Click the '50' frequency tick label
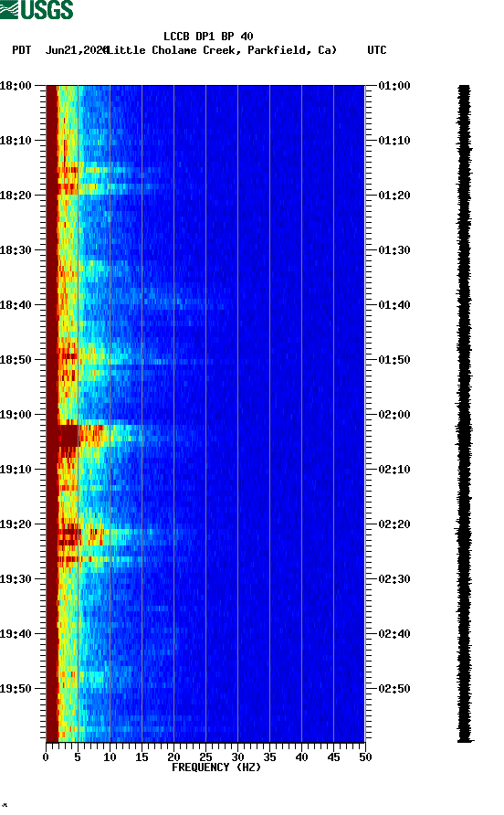The width and height of the screenshot is (504, 815). [365, 757]
